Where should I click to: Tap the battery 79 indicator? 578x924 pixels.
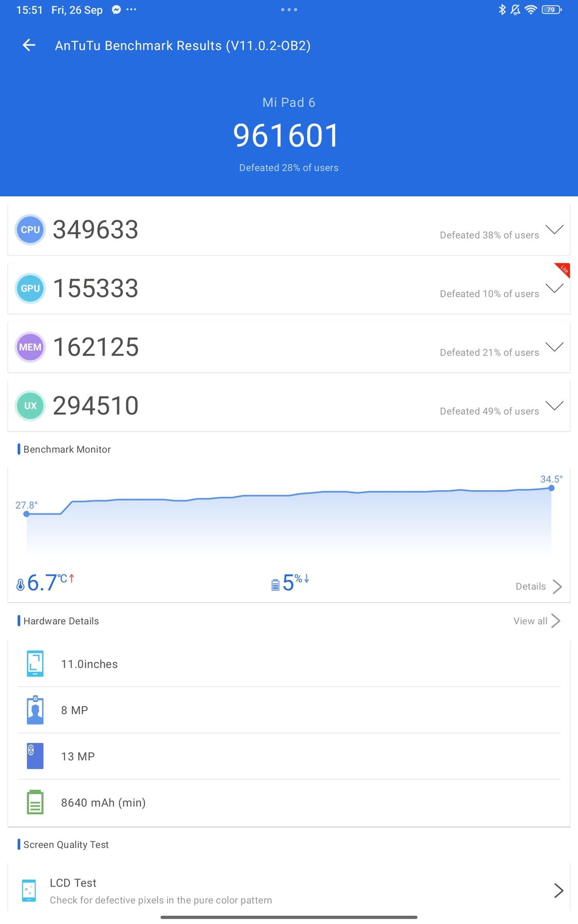coord(551,10)
